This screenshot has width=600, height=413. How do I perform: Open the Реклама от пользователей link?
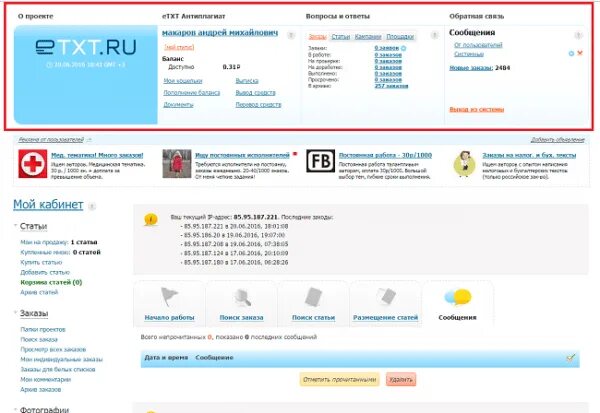pyautogui.click(x=51, y=140)
